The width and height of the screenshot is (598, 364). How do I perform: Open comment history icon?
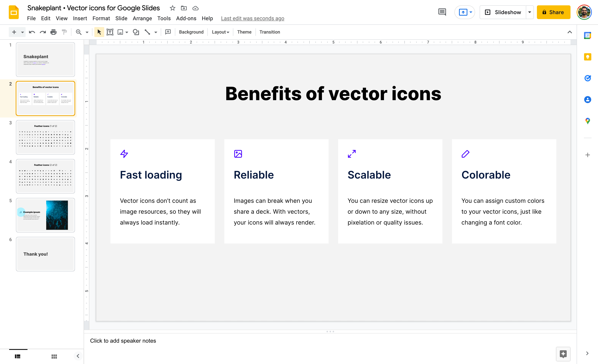pyautogui.click(x=442, y=12)
